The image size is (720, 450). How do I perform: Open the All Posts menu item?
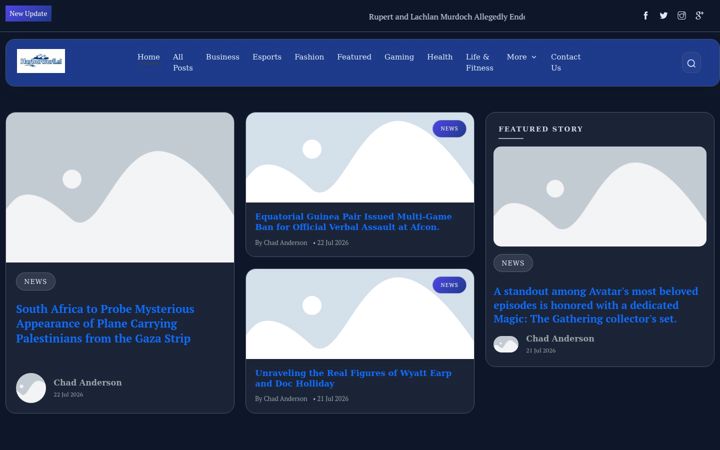click(x=183, y=62)
